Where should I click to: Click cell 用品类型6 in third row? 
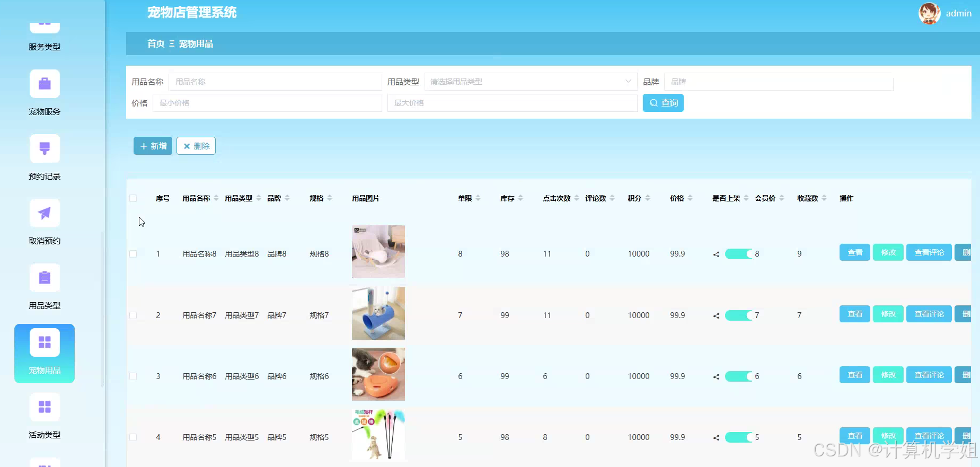click(242, 376)
